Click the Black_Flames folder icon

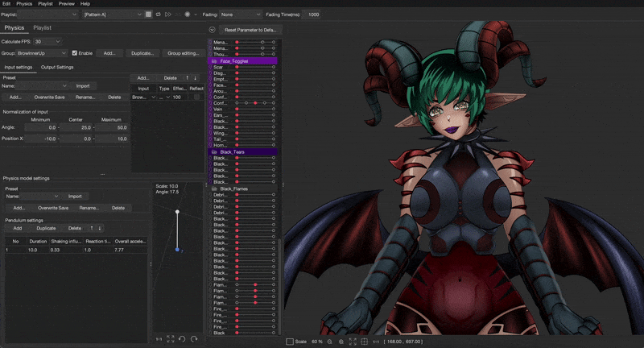(214, 189)
